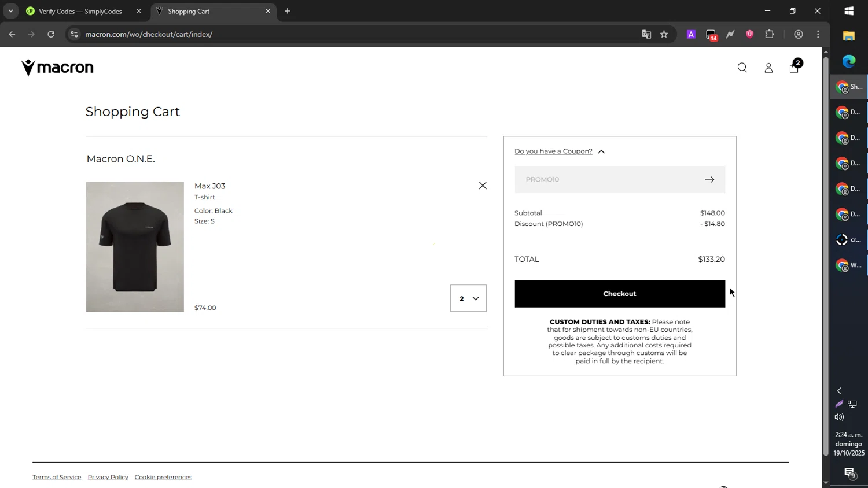The width and height of the screenshot is (868, 488).
Task: Open the red shield extension icon
Action: pyautogui.click(x=750, y=35)
